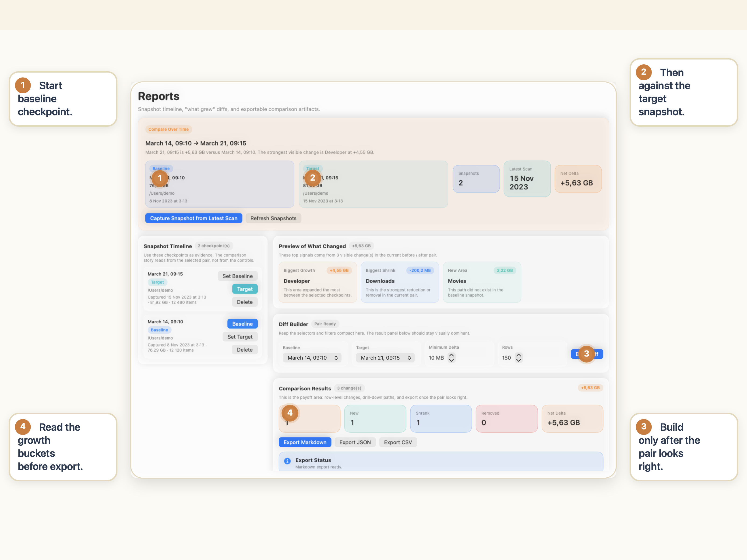Viewport: 747px width, 560px height.
Task: Click Capture Snapshot from Latest Scan
Action: click(x=194, y=218)
